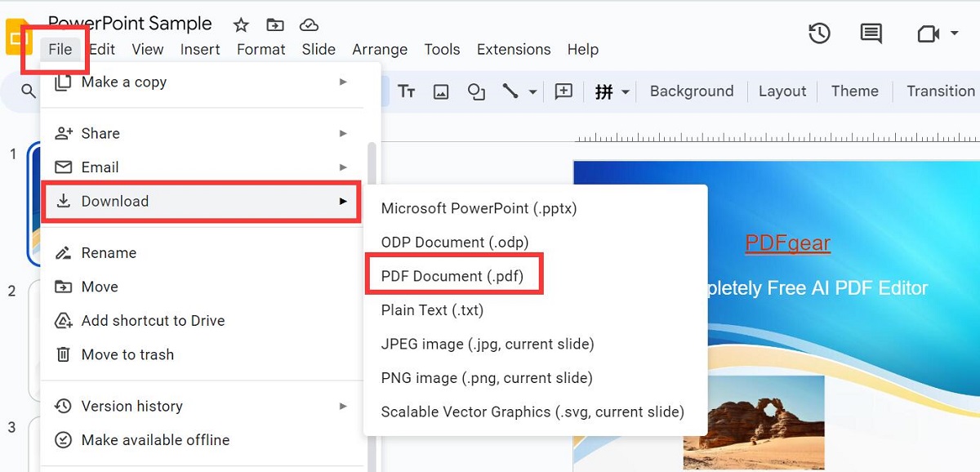
Task: Star the PowerPoint Sample presentation
Action: point(241,24)
